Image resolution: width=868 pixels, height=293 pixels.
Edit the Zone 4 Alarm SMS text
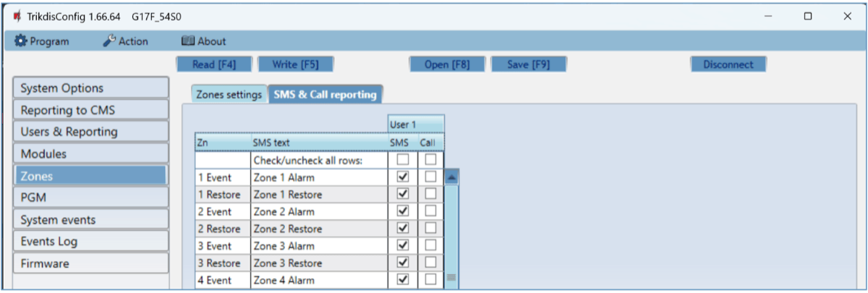(x=318, y=280)
